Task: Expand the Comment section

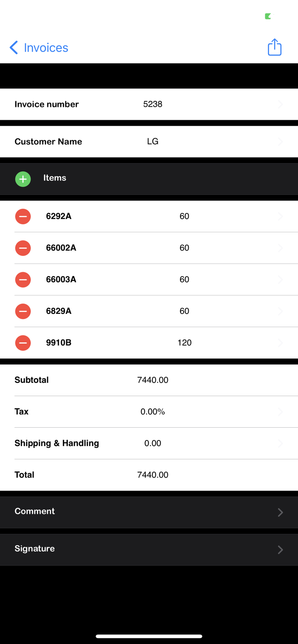Action: 149,512
